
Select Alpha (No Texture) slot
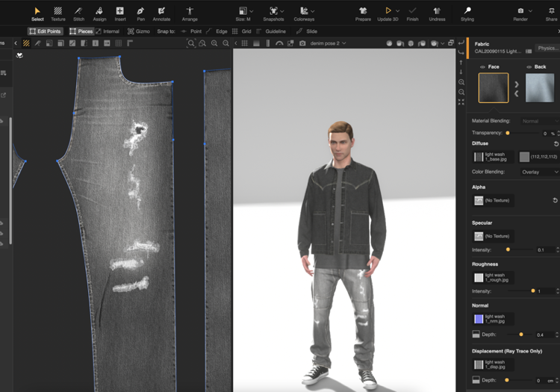494,200
